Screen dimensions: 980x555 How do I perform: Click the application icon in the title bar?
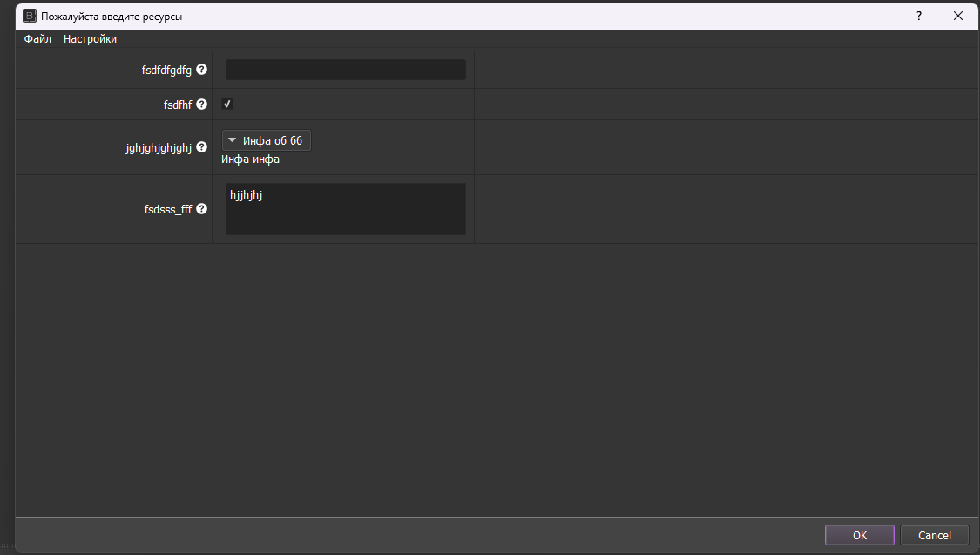pyautogui.click(x=30, y=16)
